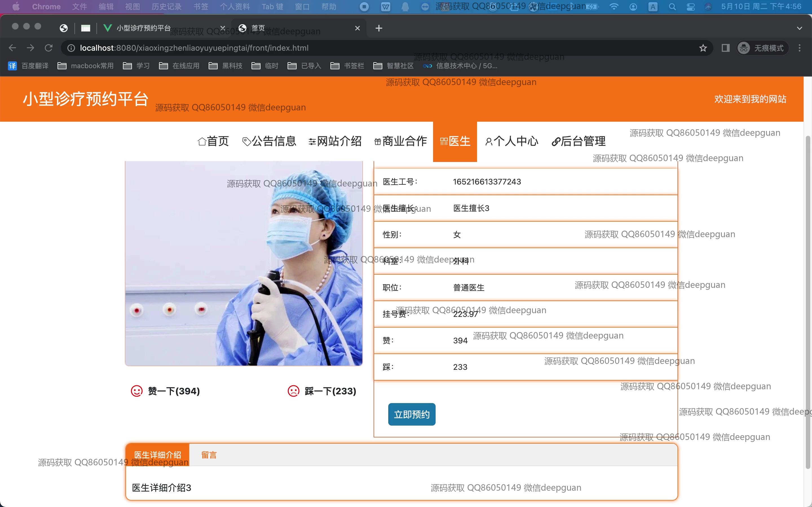This screenshot has height=507, width=812.
Task: Click the sad face 踩一下 dislike icon
Action: pos(293,391)
